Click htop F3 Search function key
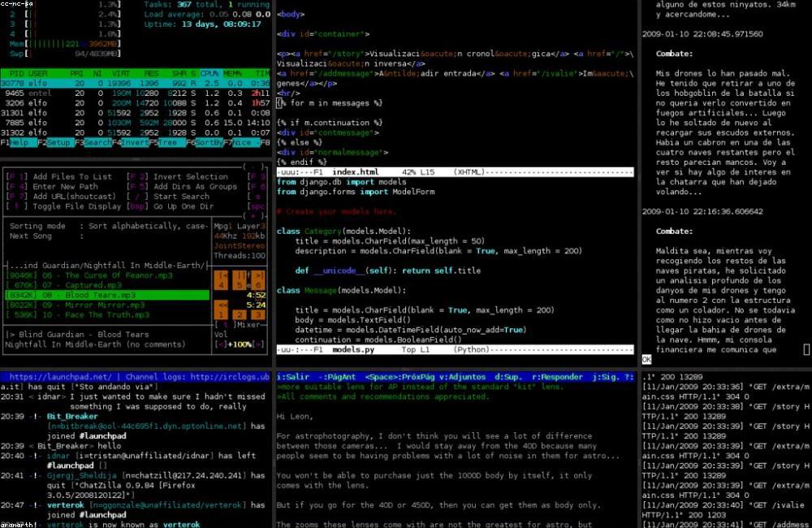The image size is (812, 528). point(93,142)
